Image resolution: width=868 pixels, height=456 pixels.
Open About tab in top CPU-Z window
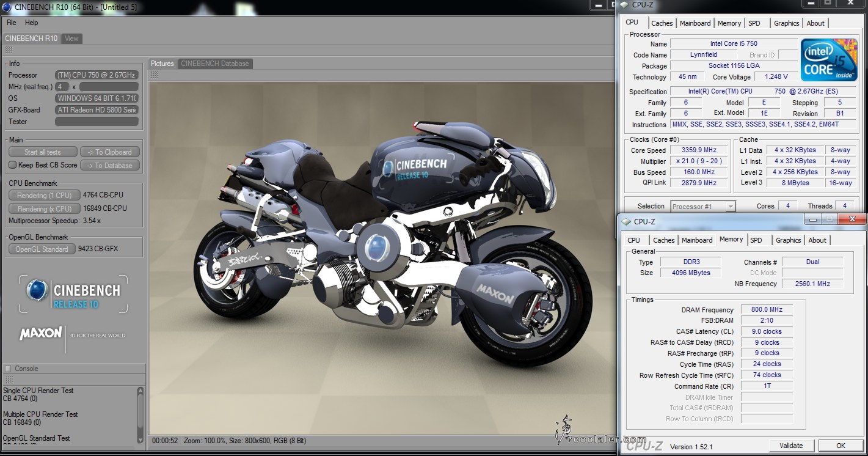coord(815,23)
